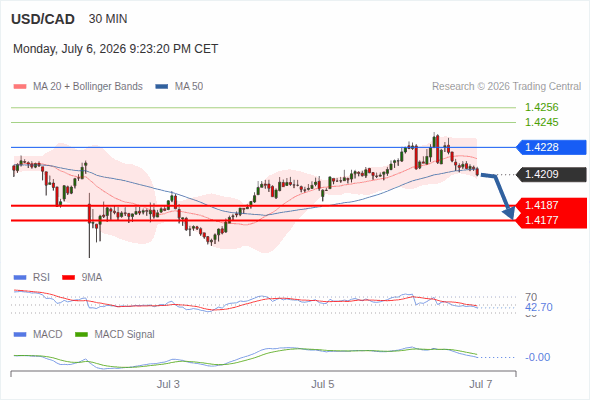Viewport: 590px width, 400px height.
Task: Click the red 1.4187 support price tag
Action: tap(551, 205)
